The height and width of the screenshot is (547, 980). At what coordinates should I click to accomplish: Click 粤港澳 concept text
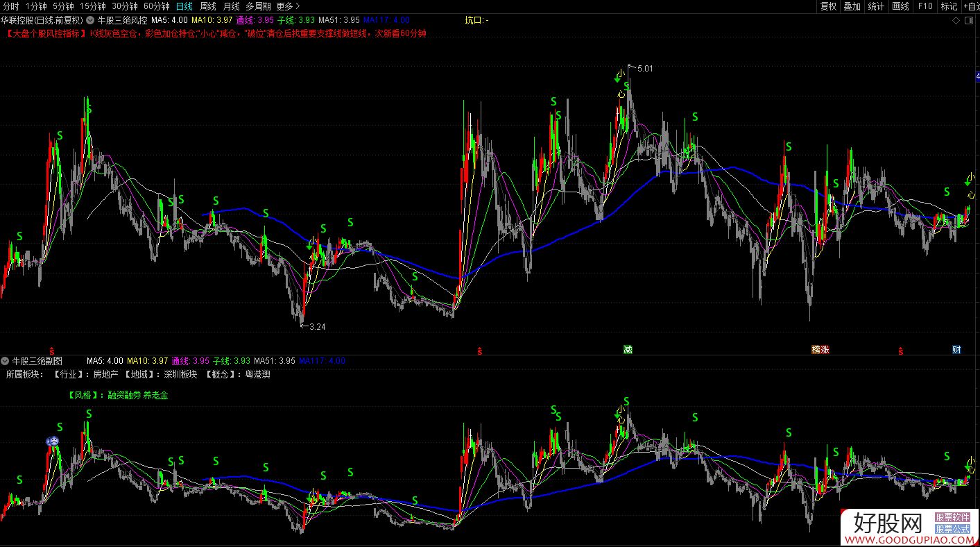coord(257,374)
